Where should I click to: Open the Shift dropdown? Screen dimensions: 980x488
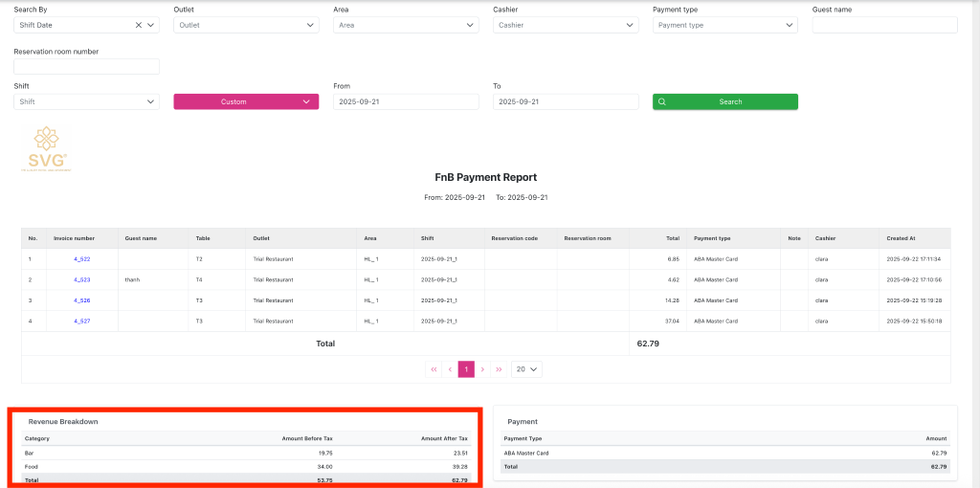[x=86, y=101]
